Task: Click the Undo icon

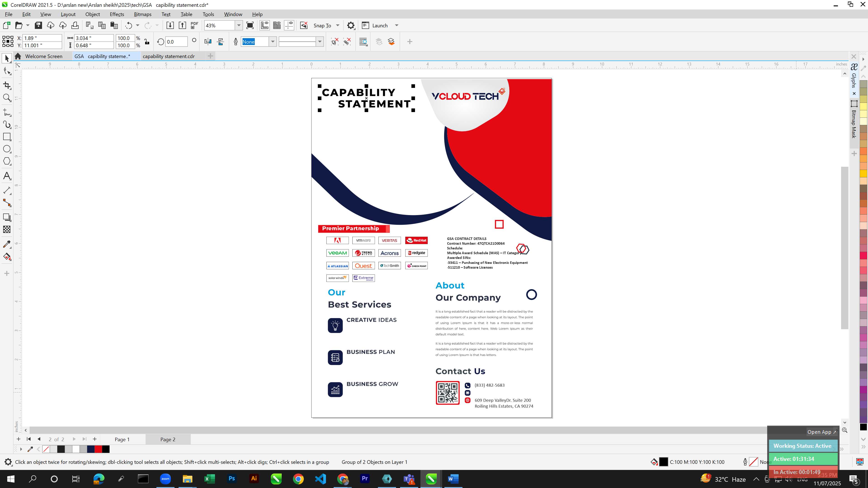Action: (x=128, y=25)
